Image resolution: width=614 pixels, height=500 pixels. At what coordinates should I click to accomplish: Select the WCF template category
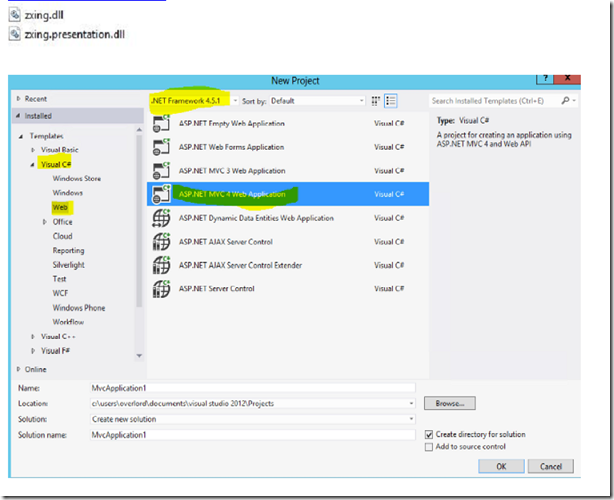(60, 293)
